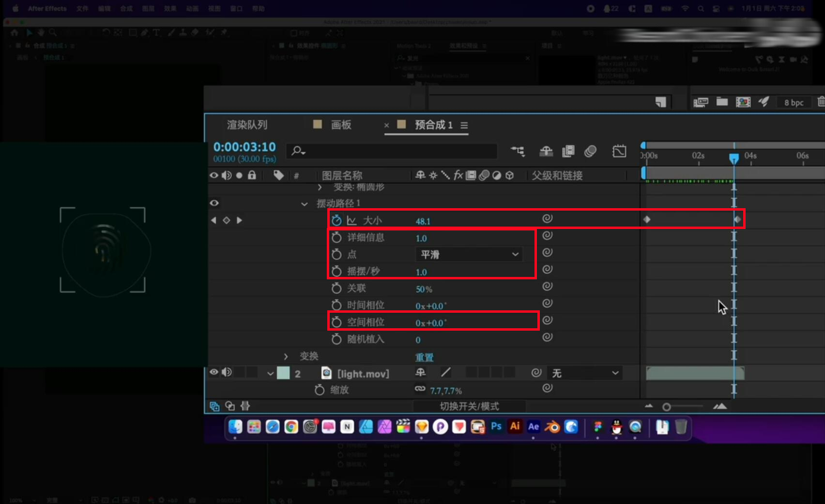
Task: Jump to the next keyframe of 大小
Action: tap(239, 220)
